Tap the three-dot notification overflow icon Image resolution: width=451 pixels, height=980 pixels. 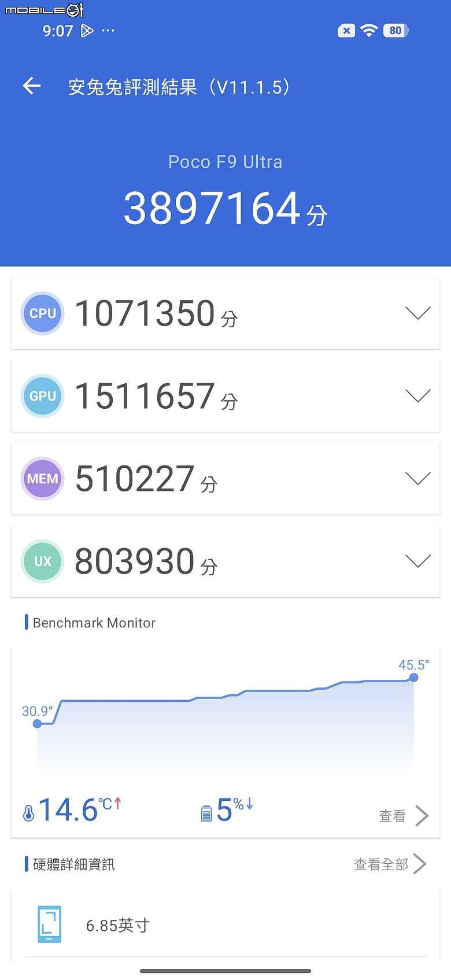108,31
